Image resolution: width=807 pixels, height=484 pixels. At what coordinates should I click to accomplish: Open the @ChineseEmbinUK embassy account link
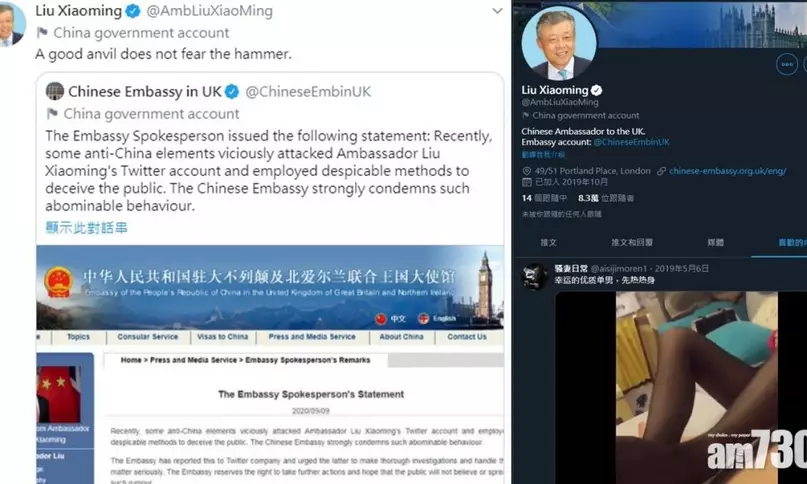[631, 142]
